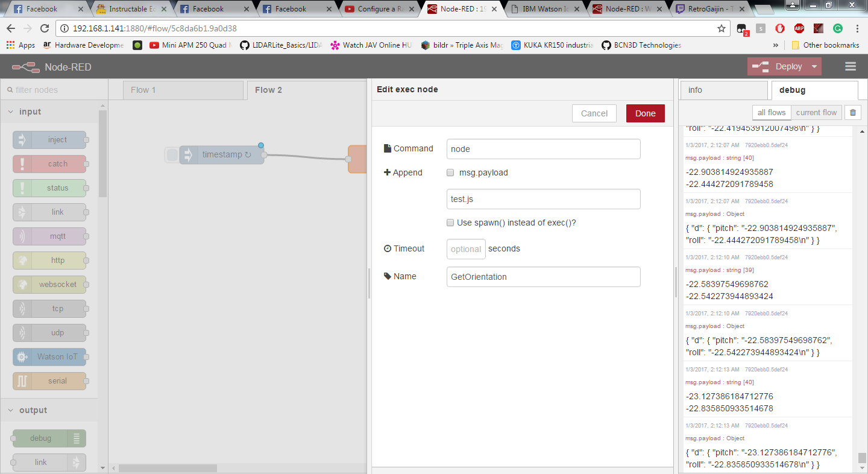Select the mqtt node in the palette

(49, 236)
